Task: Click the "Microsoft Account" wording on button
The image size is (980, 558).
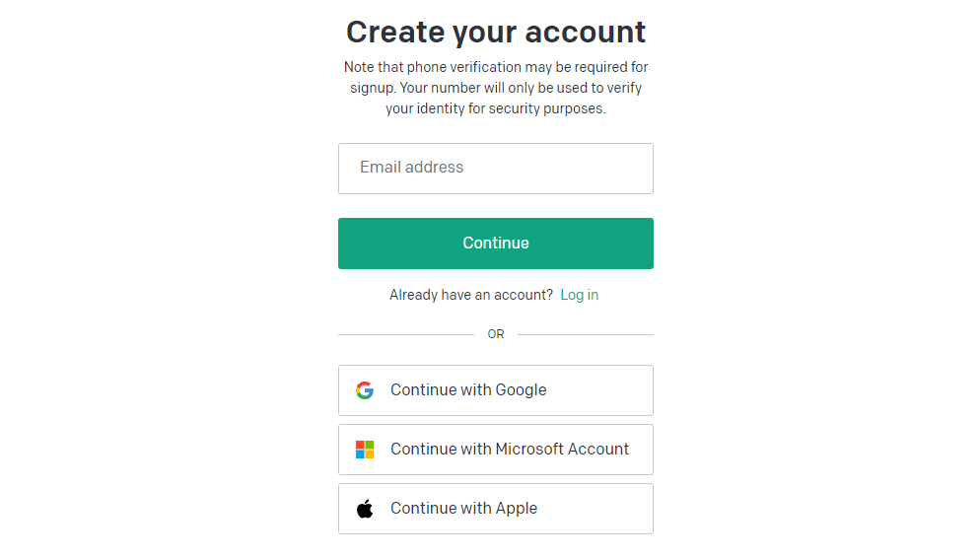Action: [x=562, y=450]
